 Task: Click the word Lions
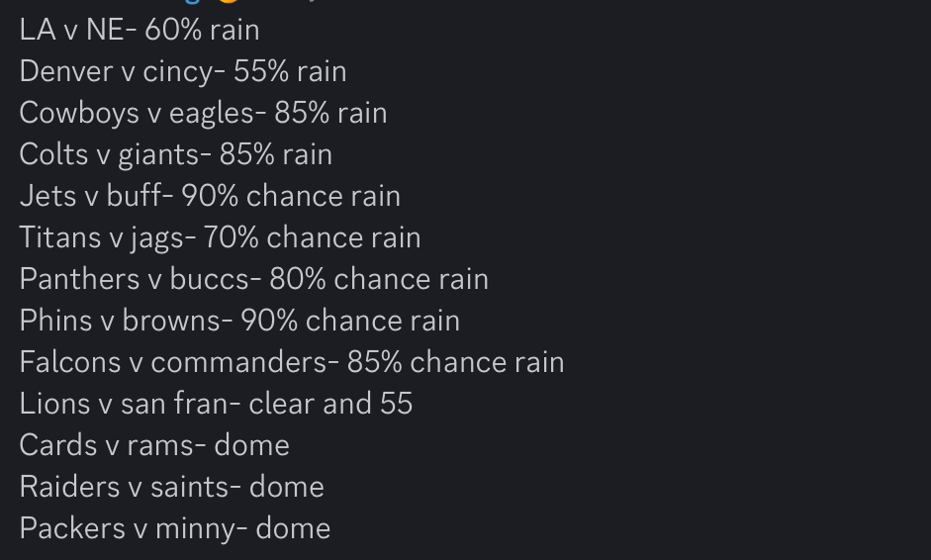pos(55,404)
